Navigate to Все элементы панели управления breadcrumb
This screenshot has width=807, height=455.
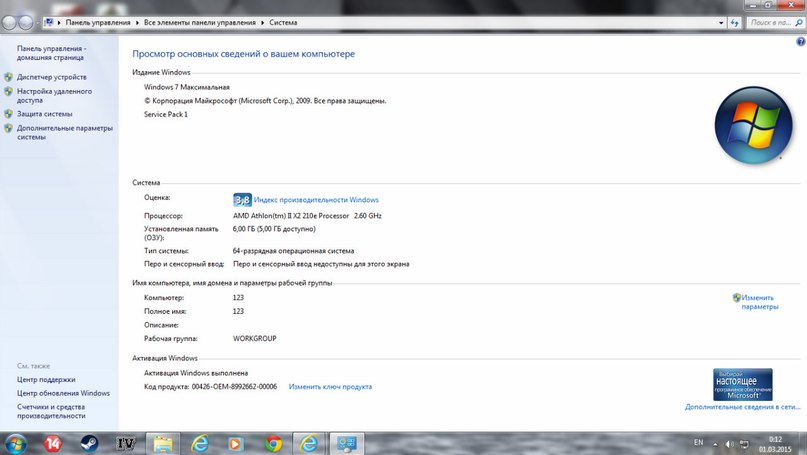coord(200,23)
